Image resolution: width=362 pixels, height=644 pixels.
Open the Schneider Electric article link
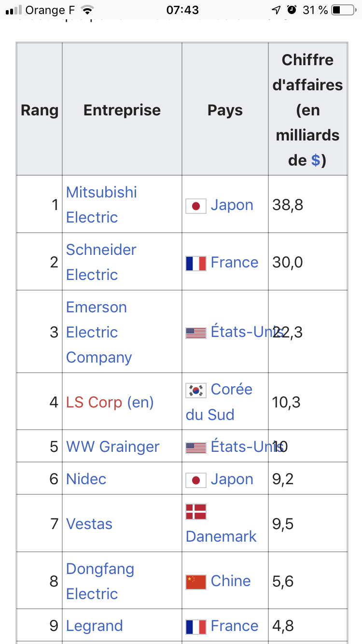coord(101,262)
